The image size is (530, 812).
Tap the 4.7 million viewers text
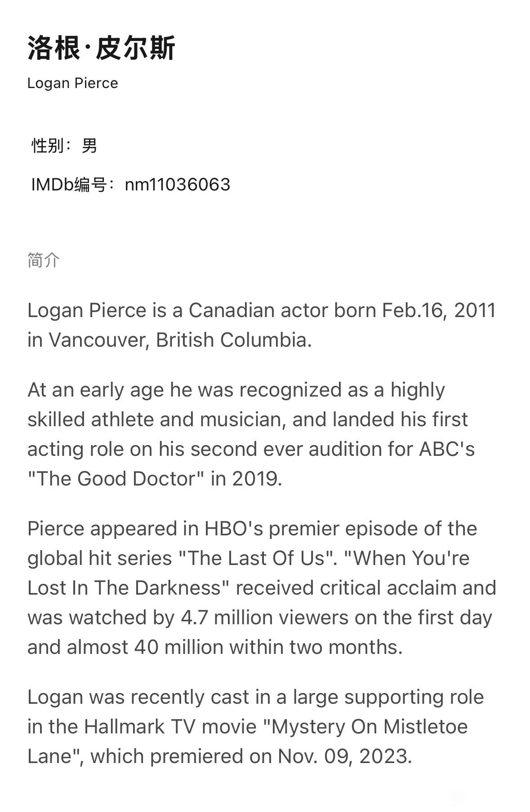[265, 618]
